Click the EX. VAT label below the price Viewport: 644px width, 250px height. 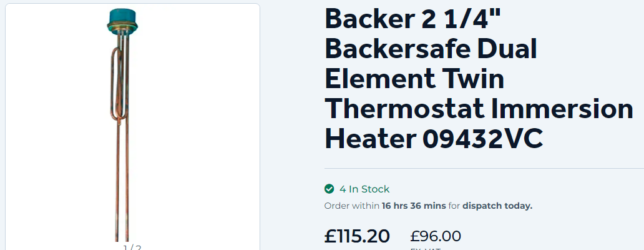(x=426, y=248)
